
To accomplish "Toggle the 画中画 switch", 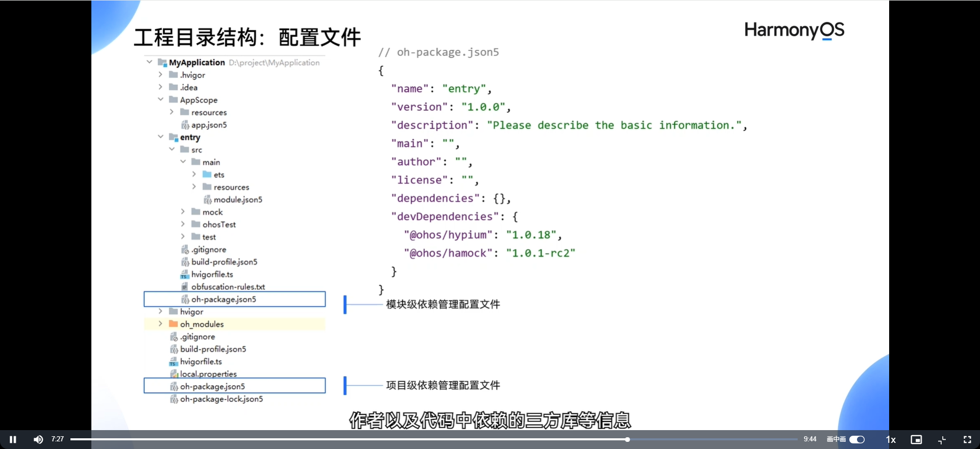I will point(857,439).
